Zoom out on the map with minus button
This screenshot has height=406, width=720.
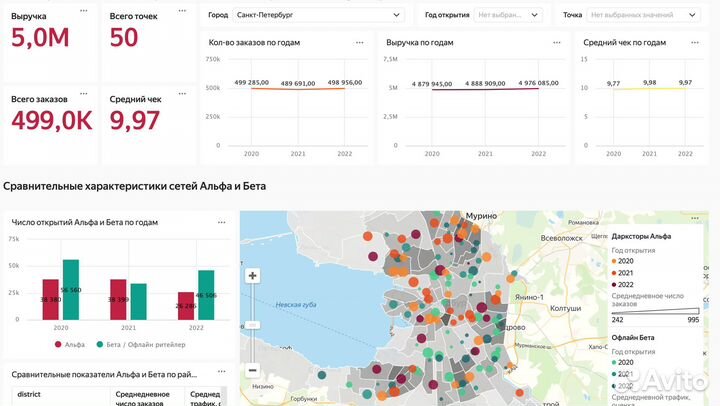tap(253, 370)
